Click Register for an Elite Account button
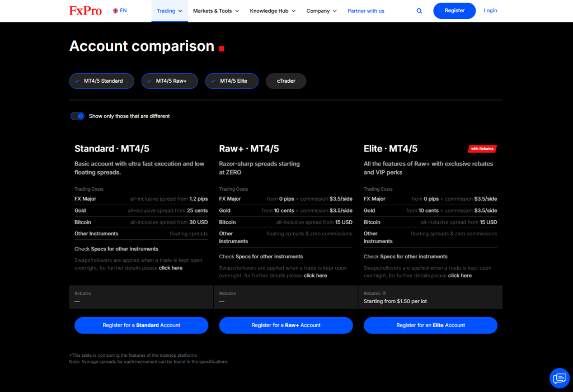The image size is (573, 392). point(430,325)
